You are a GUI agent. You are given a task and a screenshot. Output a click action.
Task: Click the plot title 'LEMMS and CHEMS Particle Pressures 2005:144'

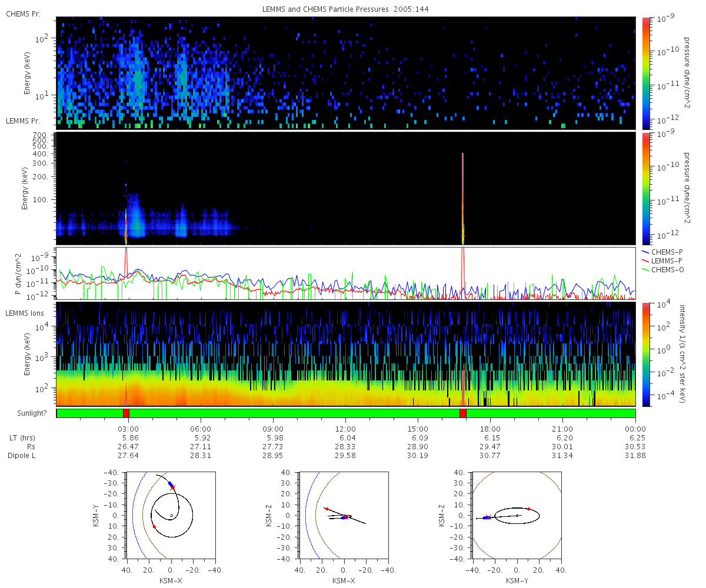(x=346, y=9)
